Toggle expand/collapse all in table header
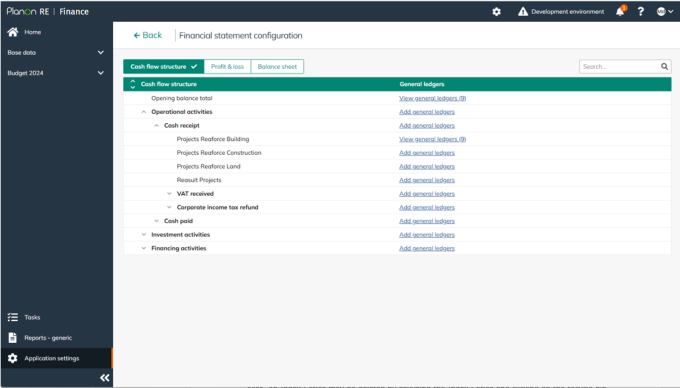 coord(133,84)
